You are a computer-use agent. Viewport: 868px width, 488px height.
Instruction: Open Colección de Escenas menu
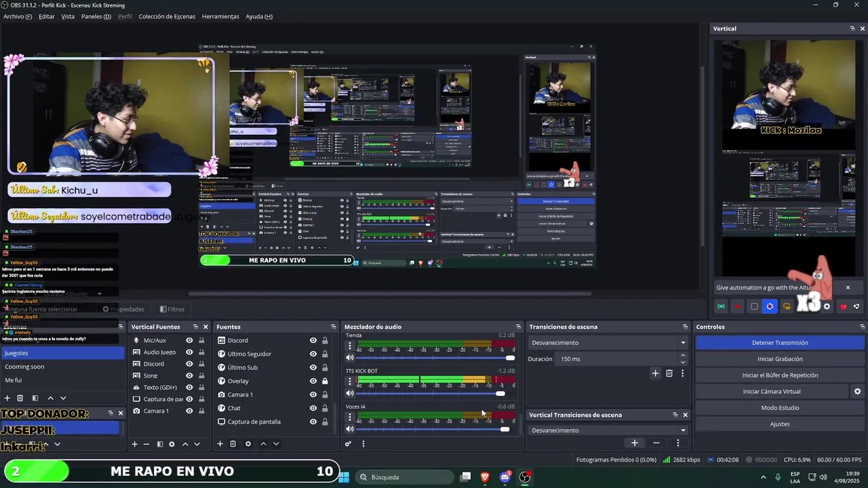coord(167,16)
